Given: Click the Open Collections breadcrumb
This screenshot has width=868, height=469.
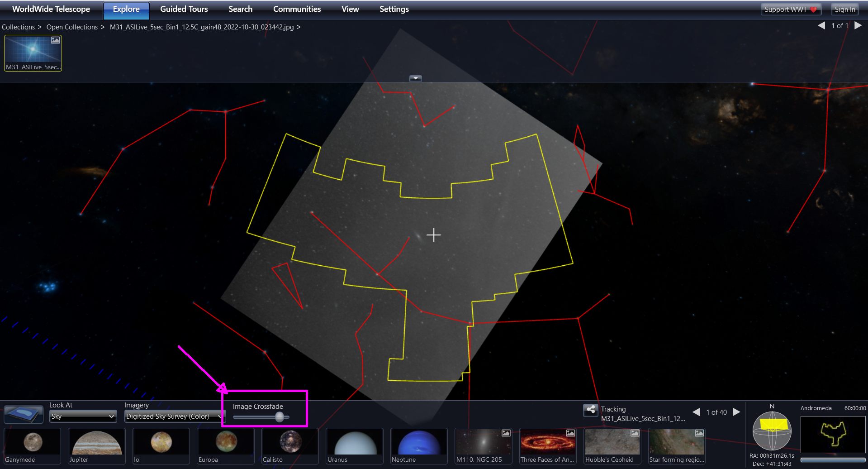Looking at the screenshot, I should [x=72, y=27].
